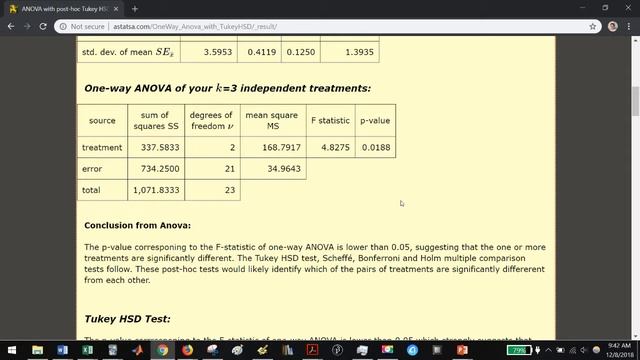The height and width of the screenshot is (360, 640).
Task: Click the 'std. dev. of mean' row label
Action: (128, 52)
